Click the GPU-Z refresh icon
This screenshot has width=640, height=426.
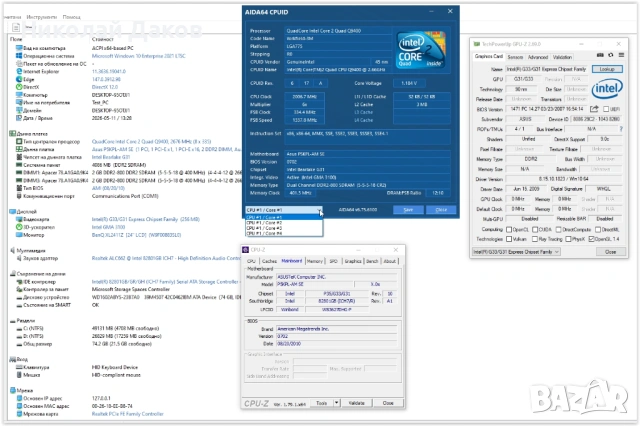coord(611,55)
